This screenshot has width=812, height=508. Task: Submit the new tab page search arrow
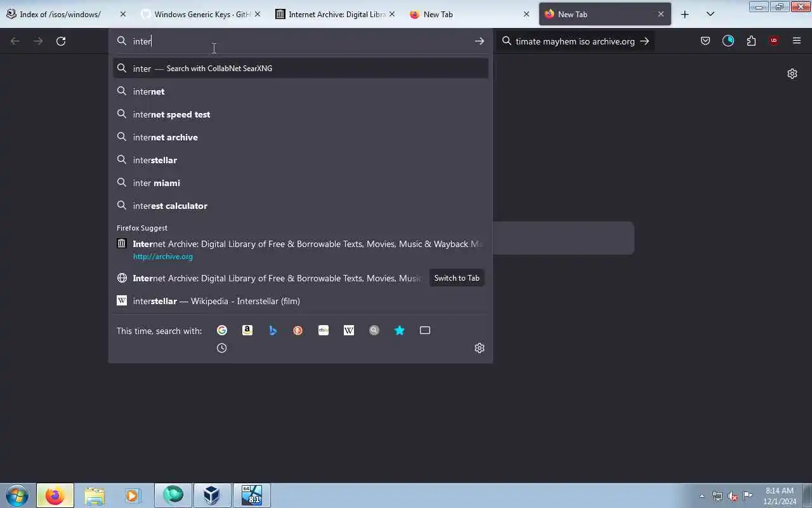645,41
